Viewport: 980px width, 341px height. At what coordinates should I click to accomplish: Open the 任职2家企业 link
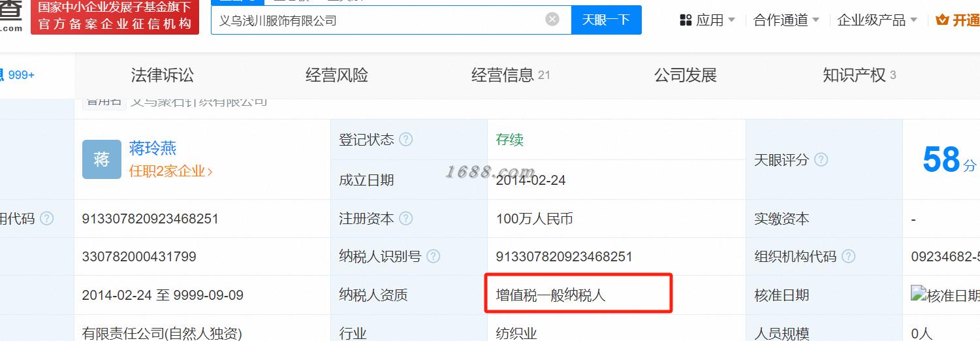click(x=171, y=171)
